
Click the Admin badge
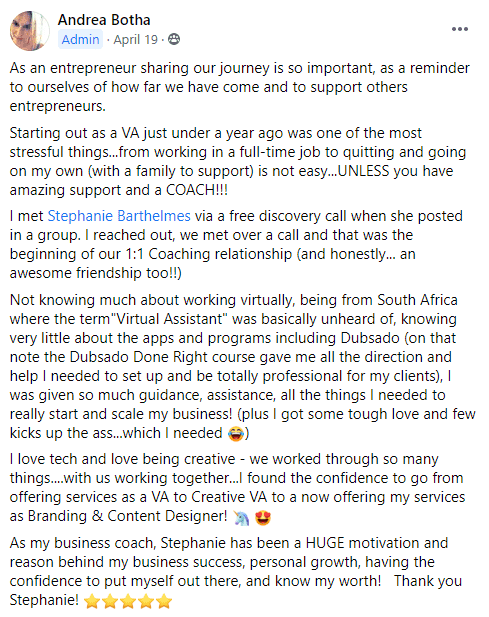80,39
